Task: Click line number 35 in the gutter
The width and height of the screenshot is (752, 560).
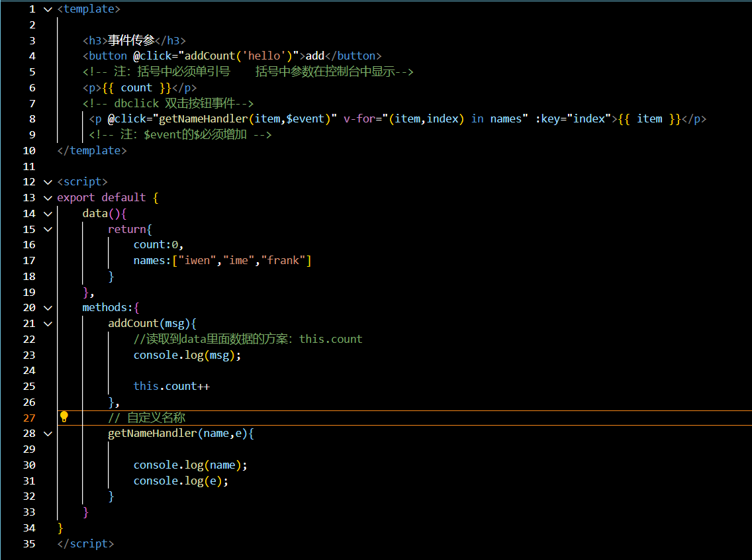Action: click(x=29, y=543)
